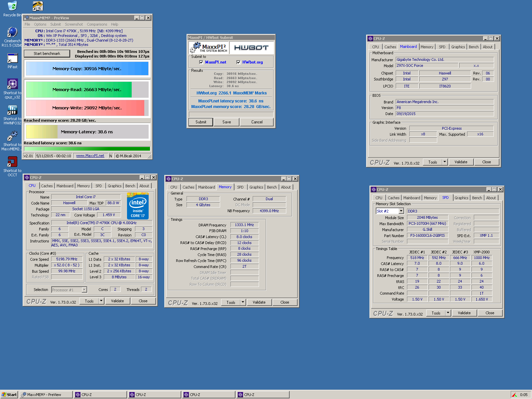Image resolution: width=532 pixels, height=399 pixels.
Task: Click the system tray monitor icon
Action: point(514,395)
